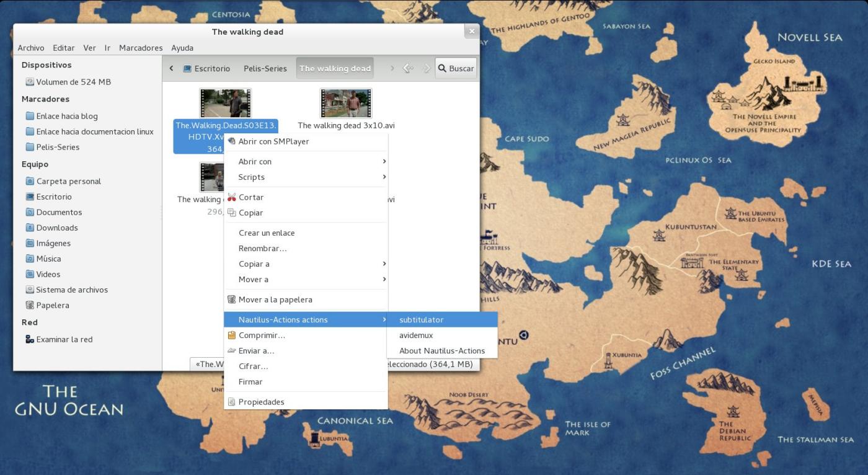Choose Mover a la papelera
The height and width of the screenshot is (475, 868).
click(x=306, y=300)
